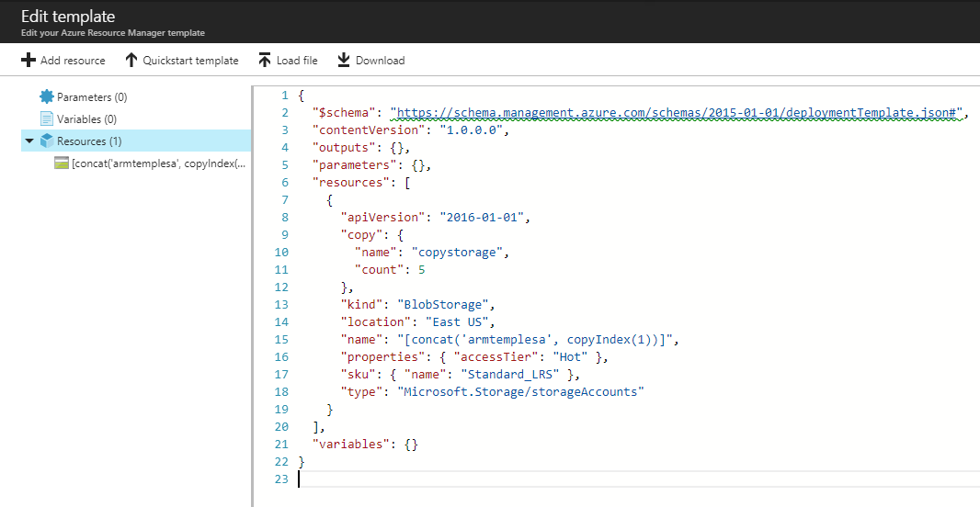Click the "variables" key in code
This screenshot has height=507, width=980.
click(351, 444)
